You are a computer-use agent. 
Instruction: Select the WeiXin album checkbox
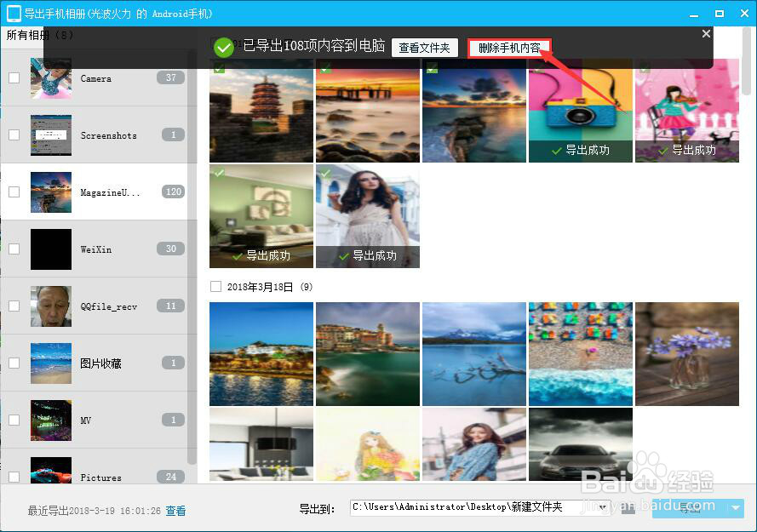click(x=14, y=249)
